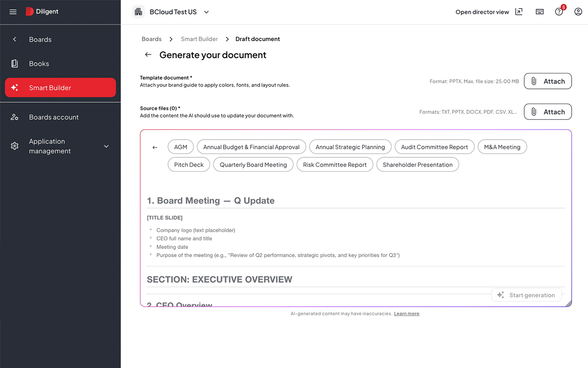Viewport: 588px width, 368px height.
Task: Click the Diligent logo
Action: point(42,11)
